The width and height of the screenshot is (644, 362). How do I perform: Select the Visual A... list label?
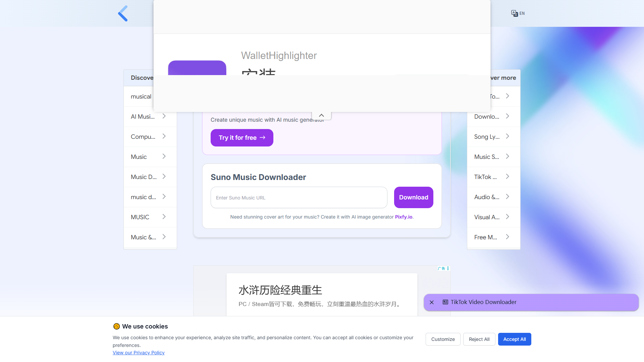click(x=487, y=217)
